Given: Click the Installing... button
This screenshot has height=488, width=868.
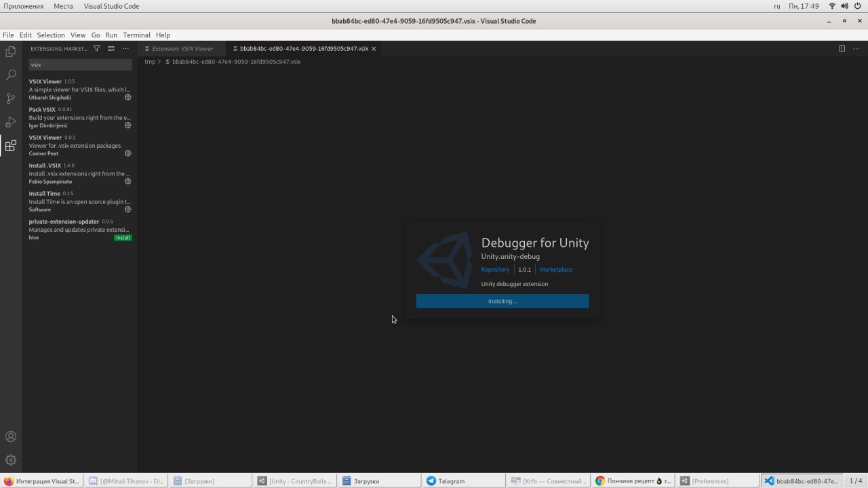Looking at the screenshot, I should [502, 301].
